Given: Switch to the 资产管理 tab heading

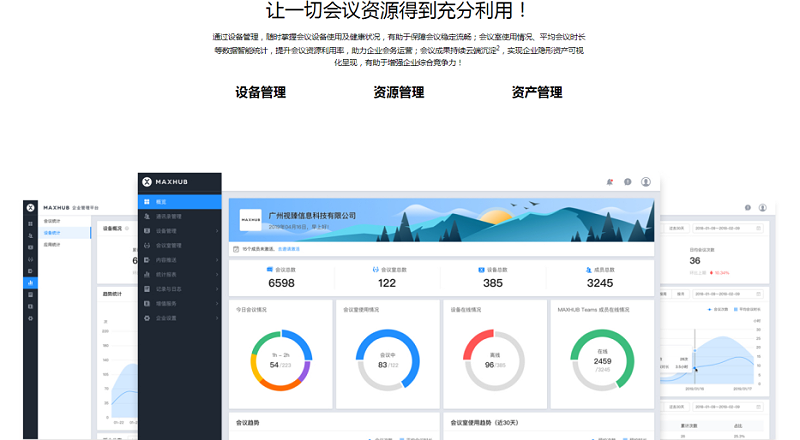Looking at the screenshot, I should (x=536, y=92).
